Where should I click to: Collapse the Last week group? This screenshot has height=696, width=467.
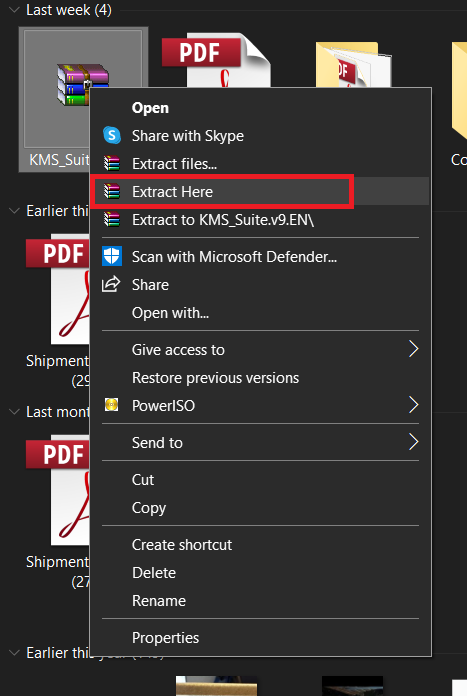(14, 10)
